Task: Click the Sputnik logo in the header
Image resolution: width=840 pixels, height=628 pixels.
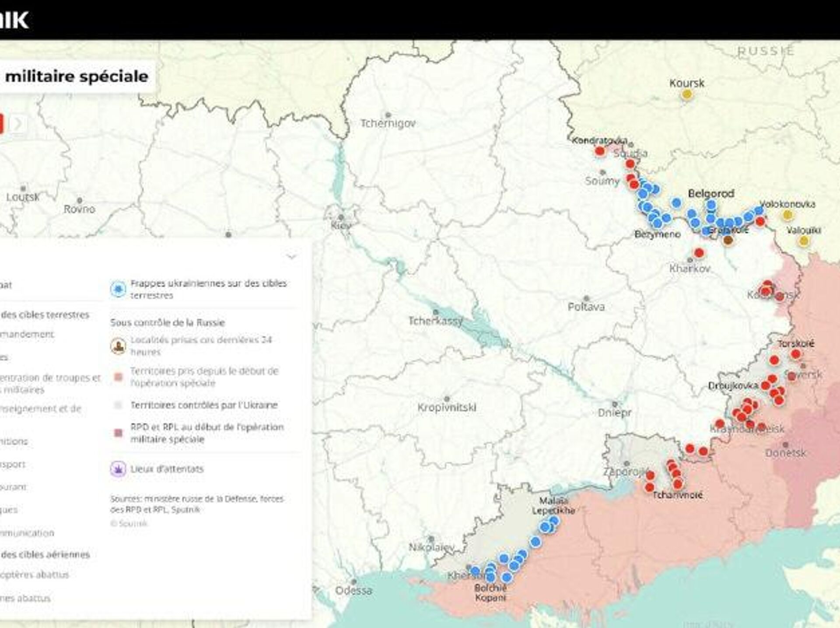Action: click(14, 20)
